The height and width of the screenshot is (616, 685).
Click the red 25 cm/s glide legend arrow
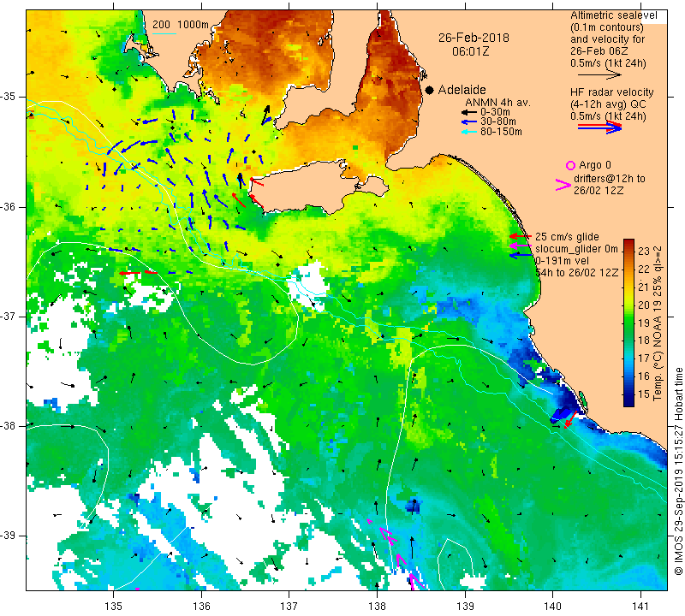point(521,236)
